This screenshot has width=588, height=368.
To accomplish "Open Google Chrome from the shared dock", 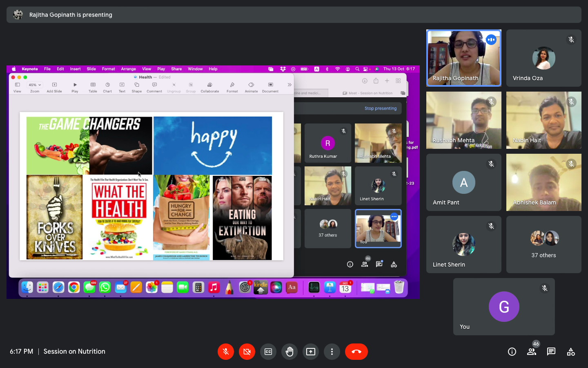I will click(x=74, y=288).
